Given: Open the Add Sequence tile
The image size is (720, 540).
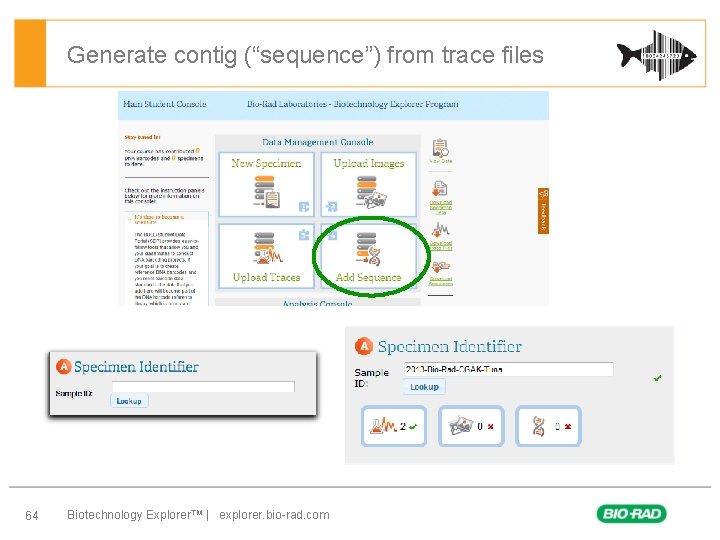Looking at the screenshot, I should 369,256.
